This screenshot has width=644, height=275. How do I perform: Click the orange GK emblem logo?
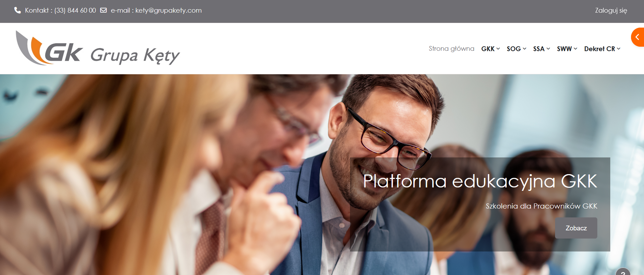49,48
